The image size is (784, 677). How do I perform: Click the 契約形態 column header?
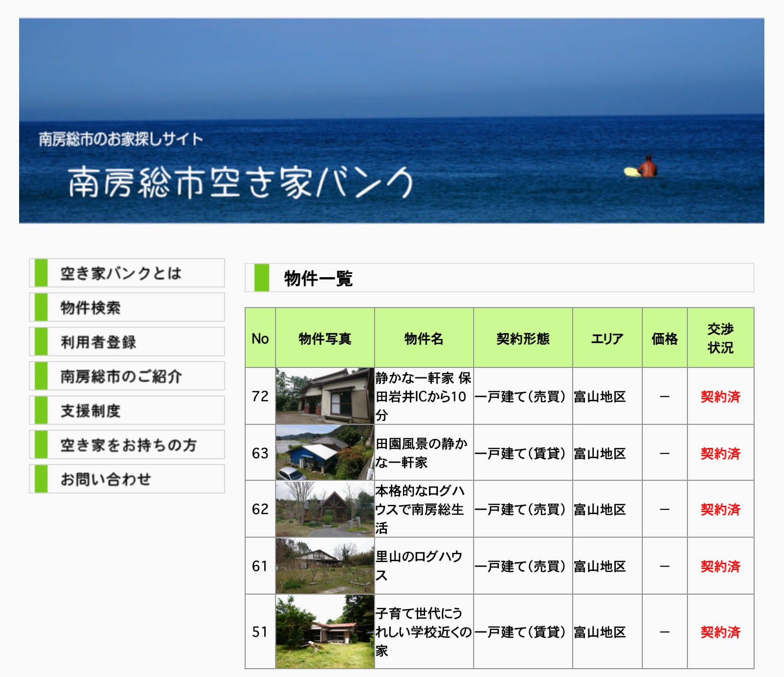click(523, 338)
